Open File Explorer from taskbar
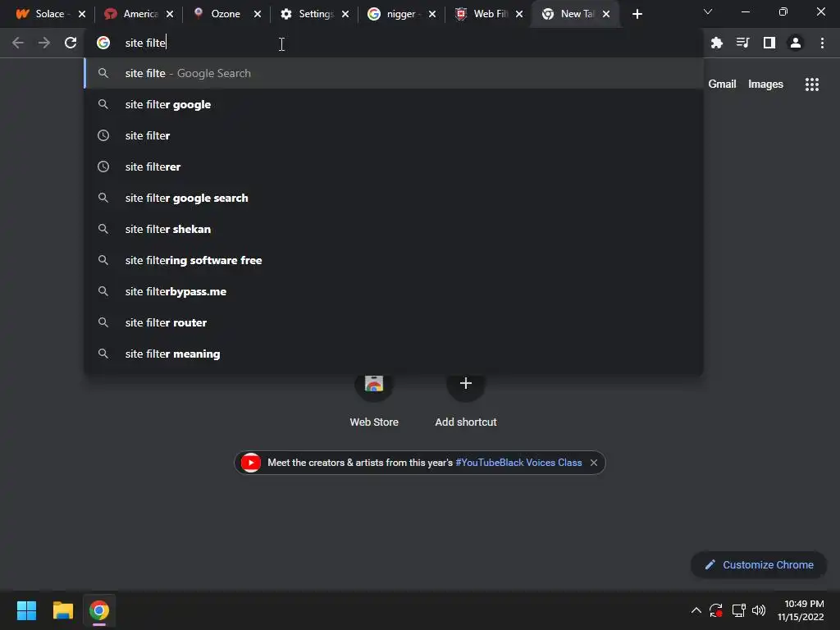 tap(63, 610)
